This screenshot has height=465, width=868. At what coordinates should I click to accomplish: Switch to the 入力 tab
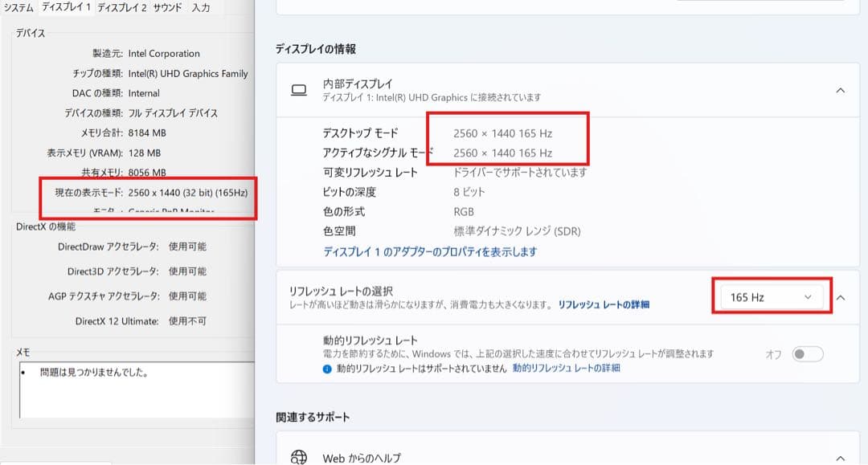pos(203,7)
